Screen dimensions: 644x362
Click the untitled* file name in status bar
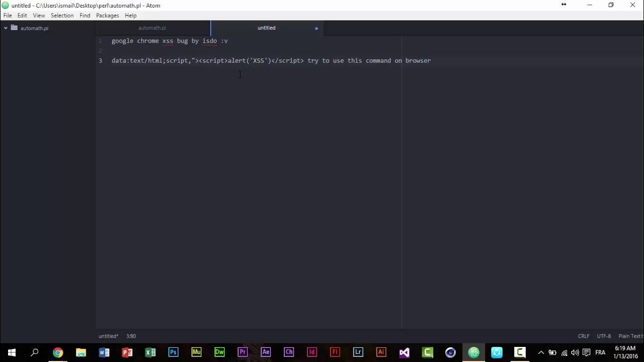pyautogui.click(x=108, y=336)
